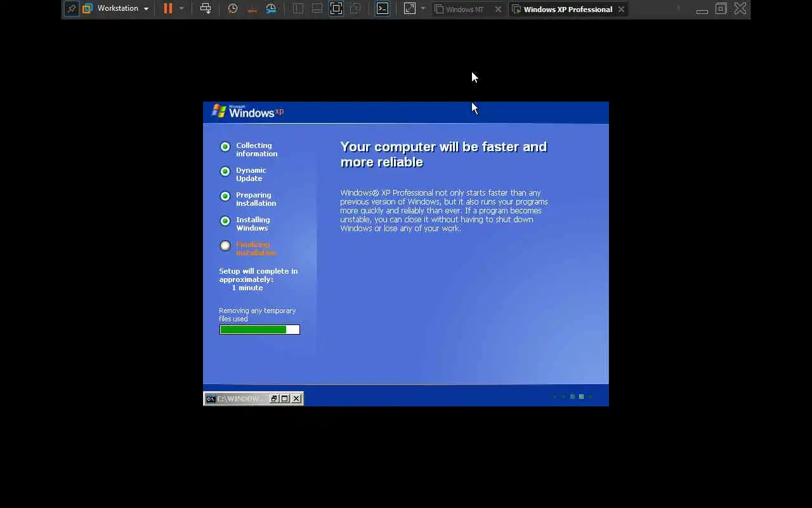This screenshot has width=812, height=508.
Task: Revert to the previous snapshot
Action: [252, 9]
